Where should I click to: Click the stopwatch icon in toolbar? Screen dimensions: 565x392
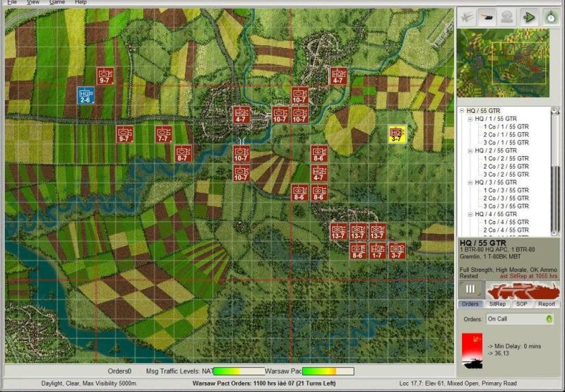pyautogui.click(x=550, y=18)
